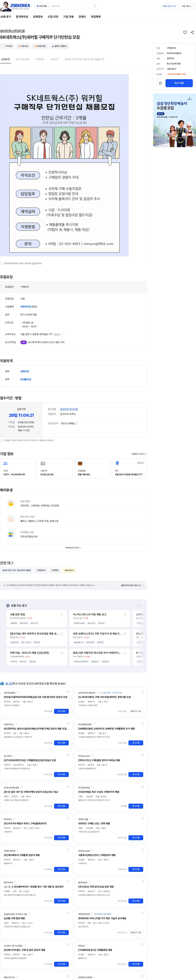Image resolution: width=196 pixels, height=980 pixels.
Task: Star the CJ프레시웨이 경력사원 모집 posting
Action: point(142,692)
